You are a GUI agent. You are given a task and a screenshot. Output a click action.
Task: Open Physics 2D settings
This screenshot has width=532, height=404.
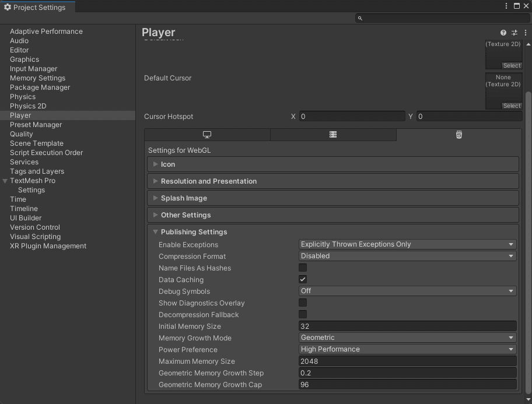[x=28, y=106]
